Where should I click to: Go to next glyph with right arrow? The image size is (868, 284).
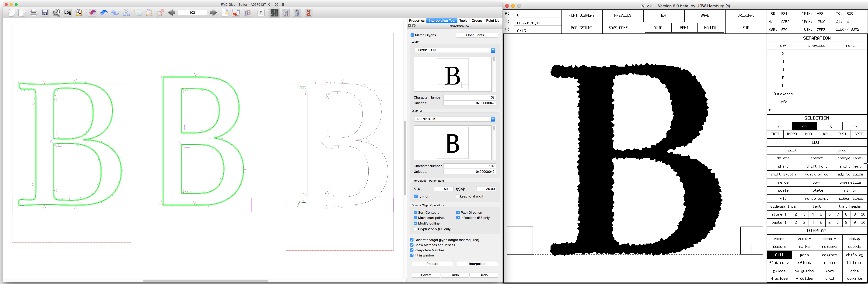[213, 13]
